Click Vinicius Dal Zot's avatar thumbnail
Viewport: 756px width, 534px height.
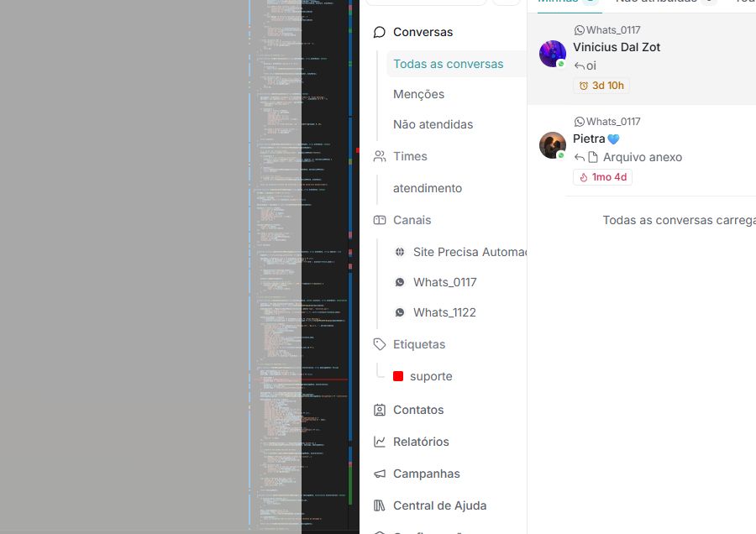coord(553,54)
